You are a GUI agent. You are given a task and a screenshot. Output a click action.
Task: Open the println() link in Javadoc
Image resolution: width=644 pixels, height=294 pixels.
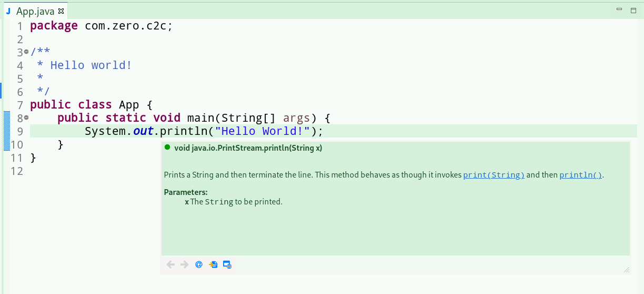click(581, 175)
